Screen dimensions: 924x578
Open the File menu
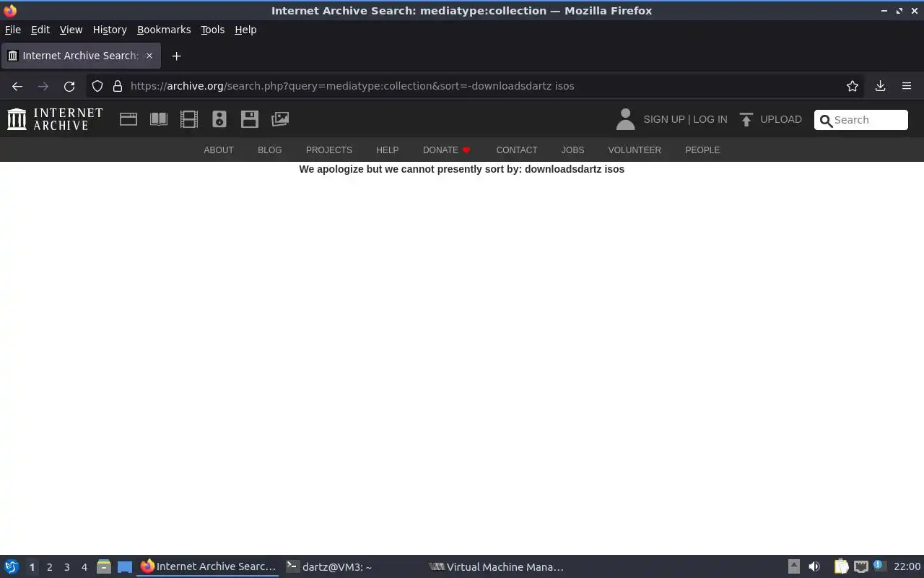click(x=13, y=30)
